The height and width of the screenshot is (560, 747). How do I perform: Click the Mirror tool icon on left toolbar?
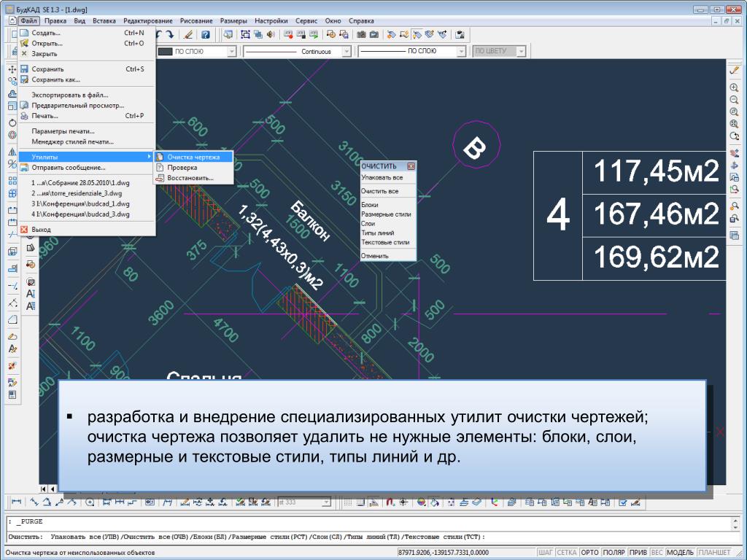pos(12,152)
